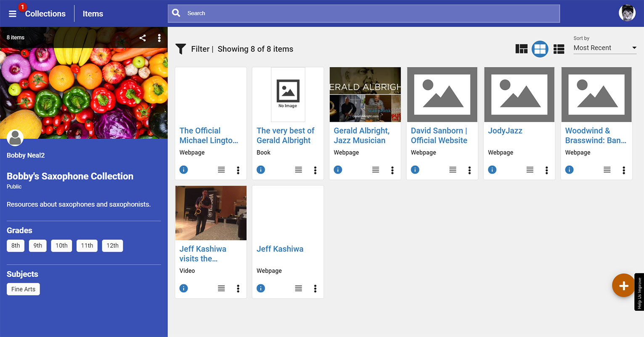
Task: Go to the Collections tab
Action: click(45, 13)
